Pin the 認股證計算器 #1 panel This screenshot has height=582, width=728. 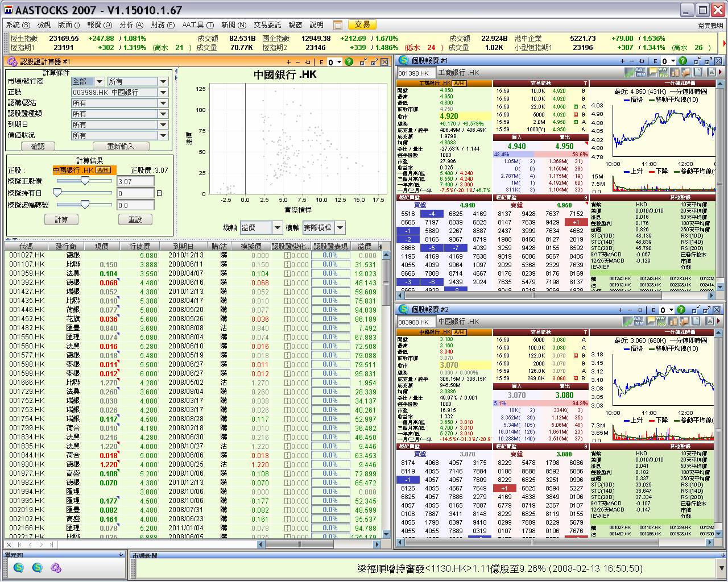308,62
